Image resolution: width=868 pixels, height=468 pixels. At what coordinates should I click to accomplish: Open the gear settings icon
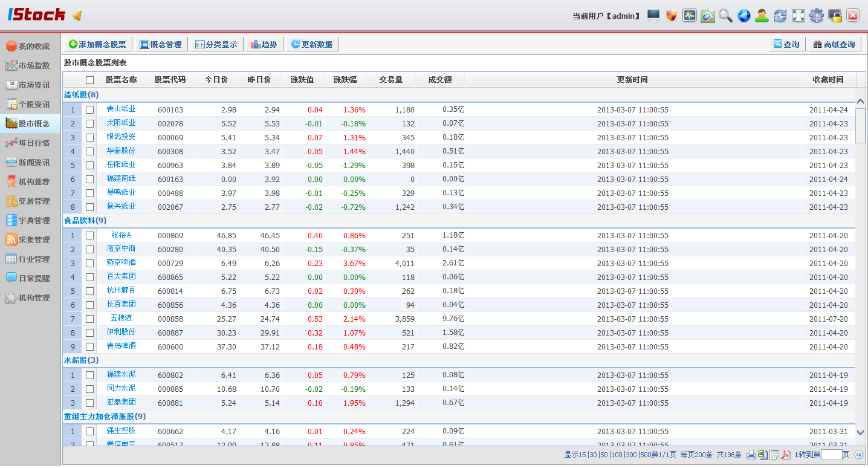pyautogui.click(x=817, y=16)
